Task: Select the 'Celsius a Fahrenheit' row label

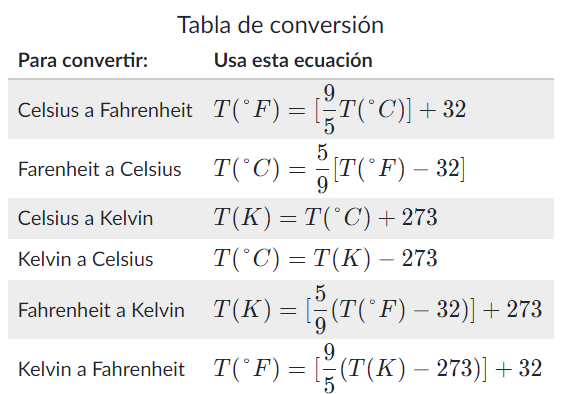Action: [105, 110]
